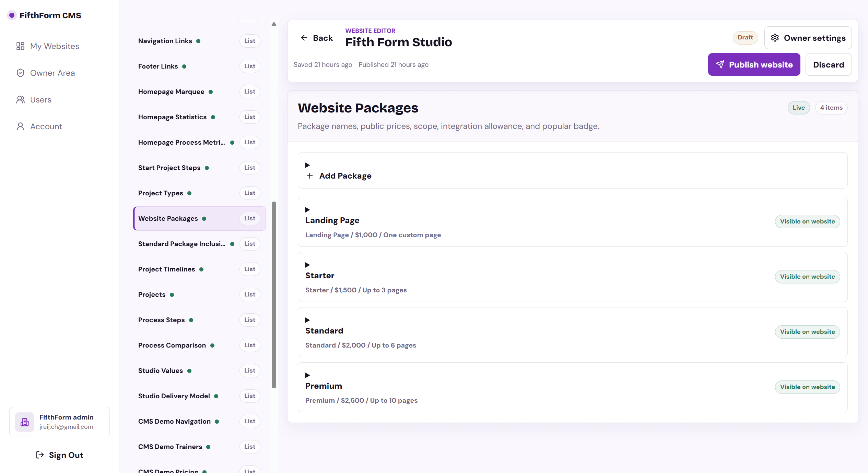Click the section list vertical scrollbar thumb
The width and height of the screenshot is (868, 473).
point(274,295)
